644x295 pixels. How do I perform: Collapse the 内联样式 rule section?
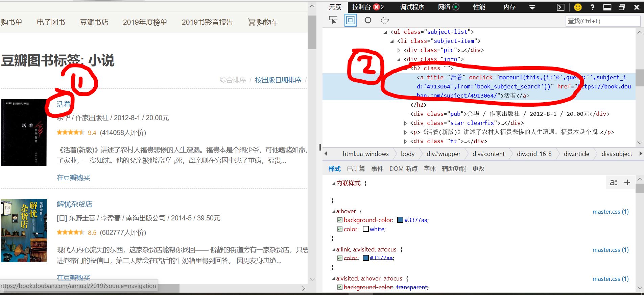(x=334, y=184)
